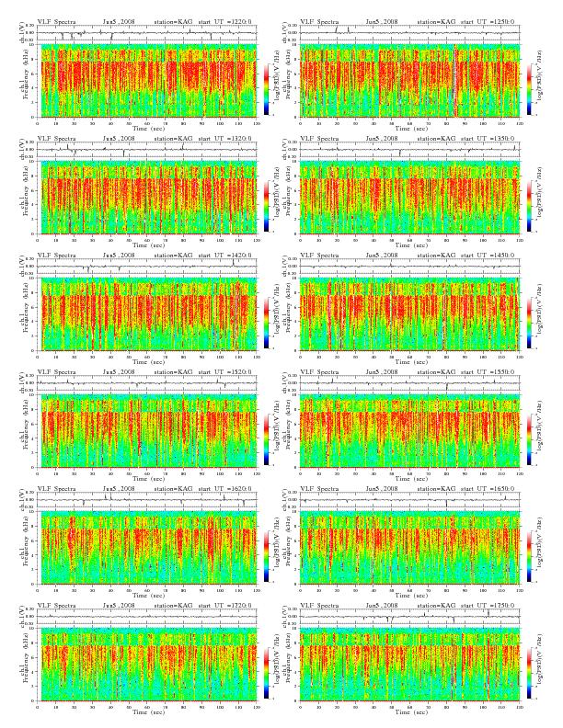Click the ch.1 waveform strip above the 1420:0 spectrogram
563x728 pixels.
pos(147,267)
